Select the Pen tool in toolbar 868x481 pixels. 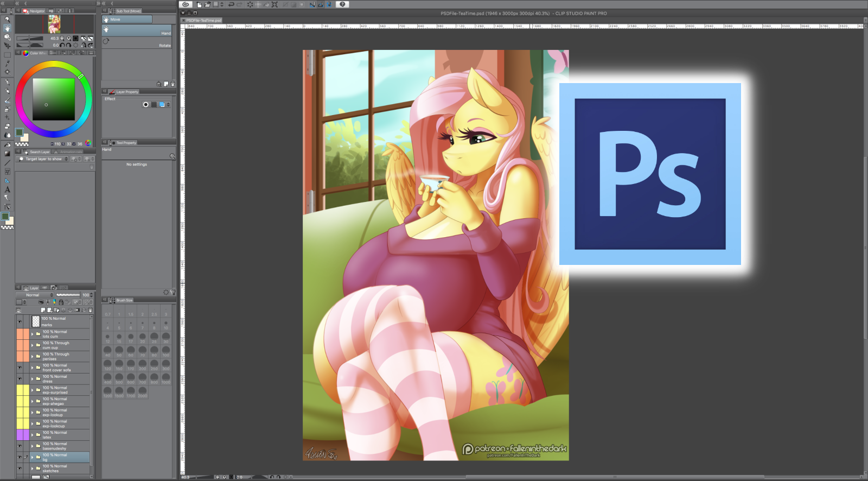(x=7, y=83)
